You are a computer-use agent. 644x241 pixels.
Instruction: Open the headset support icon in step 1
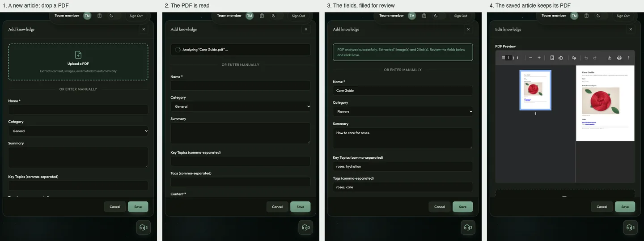tap(143, 227)
